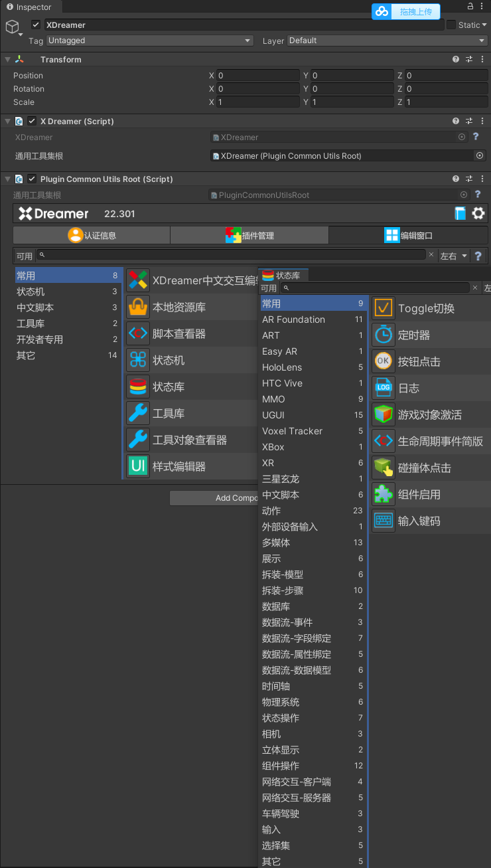The image size is (491, 868).
Task: Open 脚本查看器 tool icon
Action: coord(138,333)
